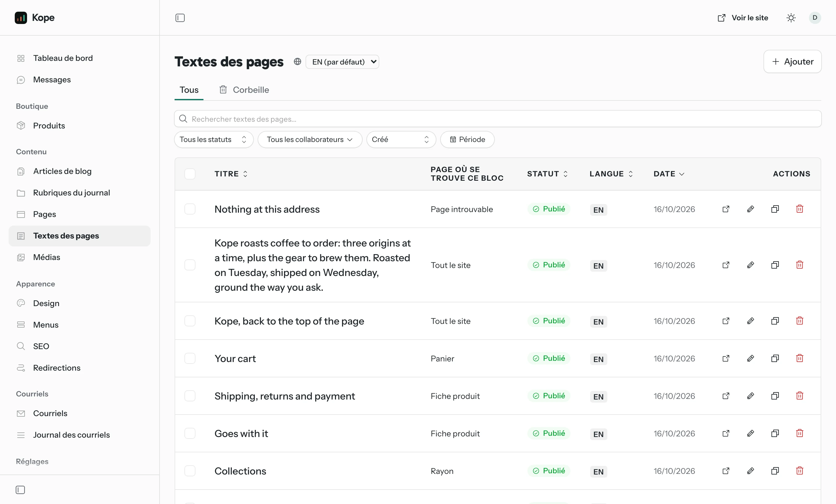Viewport: 836px width, 504px height.
Task: Sort by the STATUT column
Action: (x=547, y=174)
